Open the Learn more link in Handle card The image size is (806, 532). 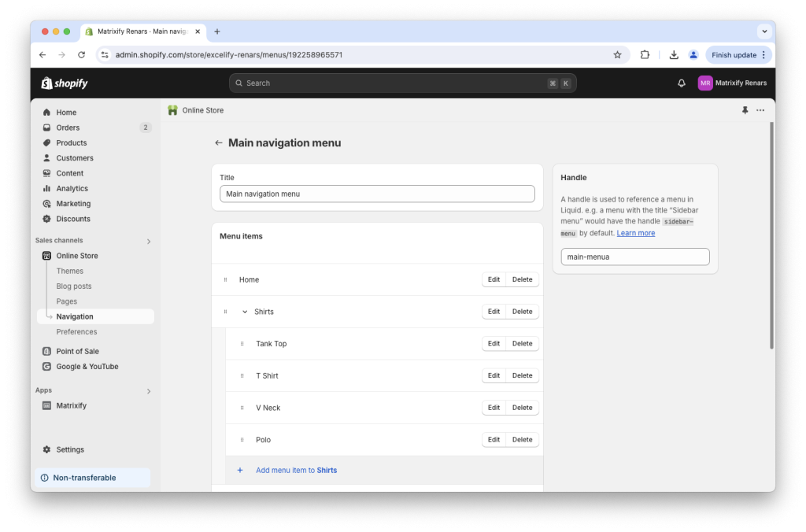click(x=636, y=232)
